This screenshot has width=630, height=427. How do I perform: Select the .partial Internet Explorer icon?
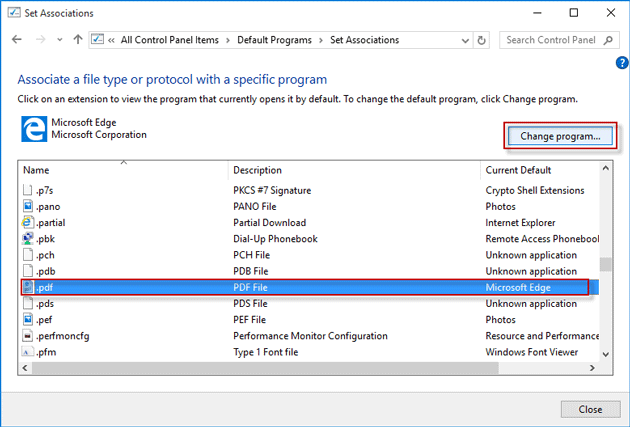click(27, 223)
